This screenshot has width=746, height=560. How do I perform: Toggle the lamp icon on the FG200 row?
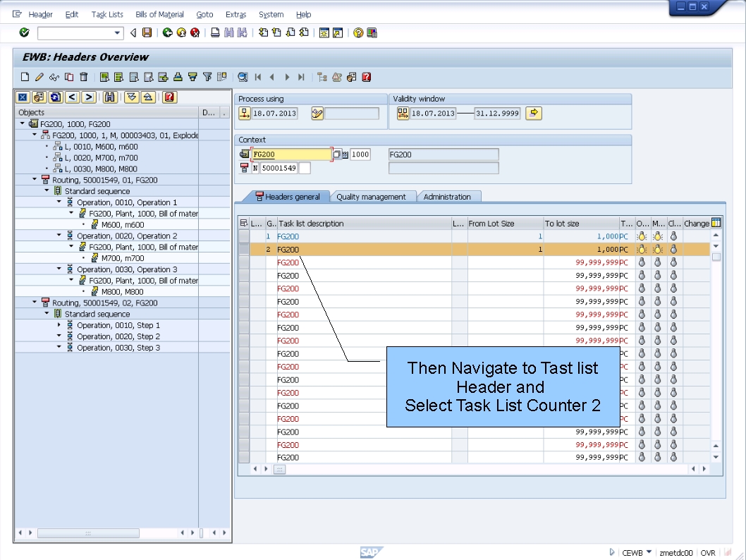coord(640,237)
